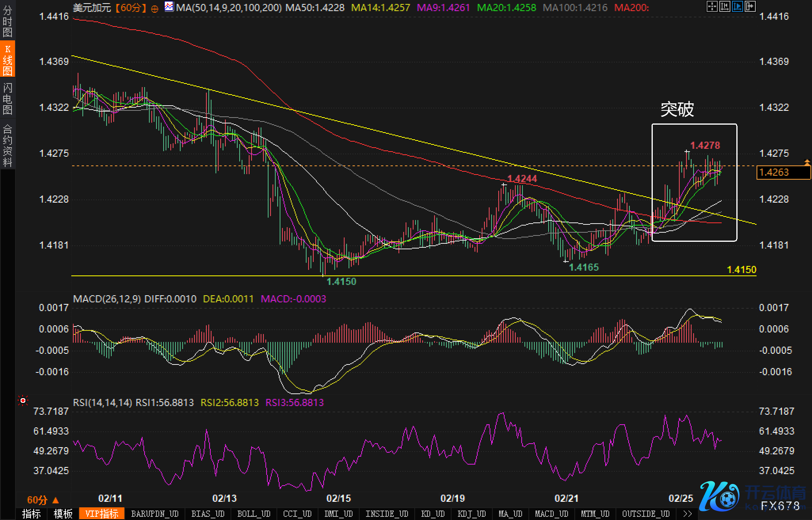Expand more indicators with the >> arrow

[x=687, y=514]
